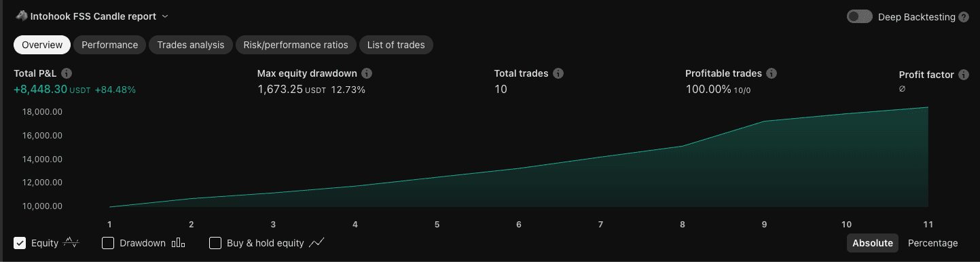Check the Drawdown checkbox

pyautogui.click(x=107, y=243)
